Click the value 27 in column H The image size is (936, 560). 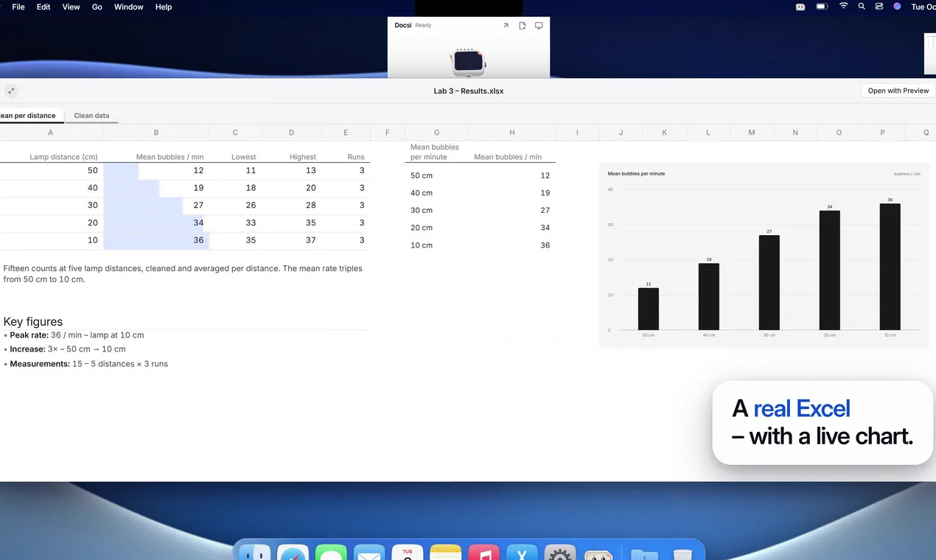coord(545,210)
